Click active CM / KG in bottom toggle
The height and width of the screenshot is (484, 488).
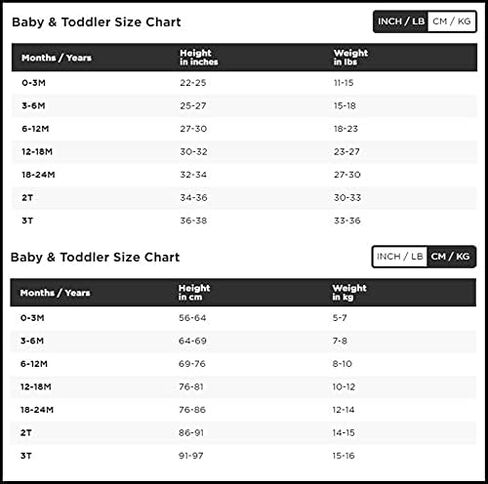(451, 257)
